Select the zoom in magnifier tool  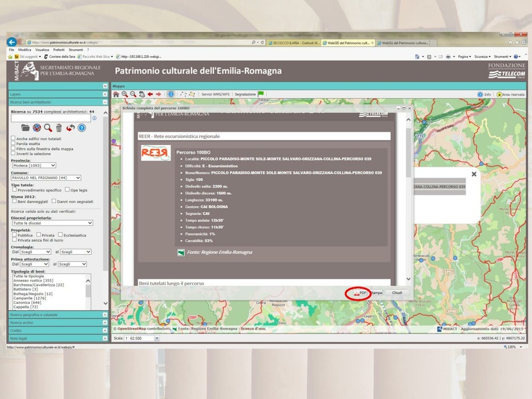(124, 94)
